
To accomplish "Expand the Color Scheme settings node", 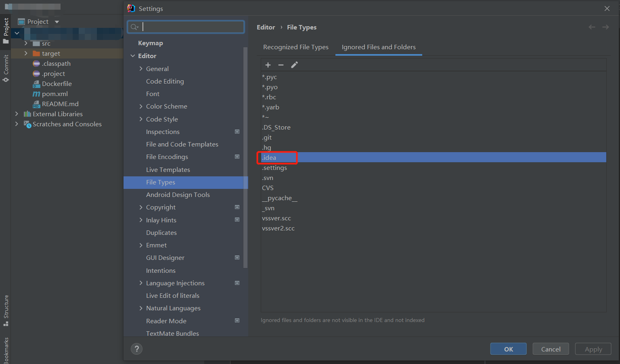I will tap(141, 106).
